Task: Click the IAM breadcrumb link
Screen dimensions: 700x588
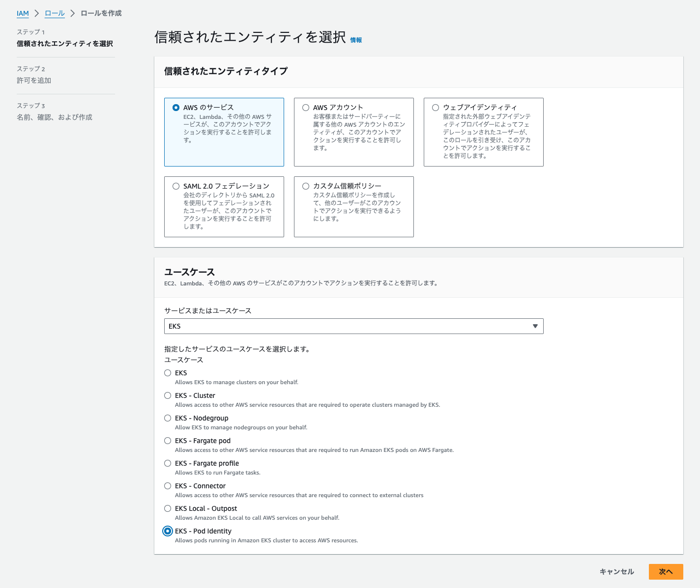Action: click(x=23, y=13)
